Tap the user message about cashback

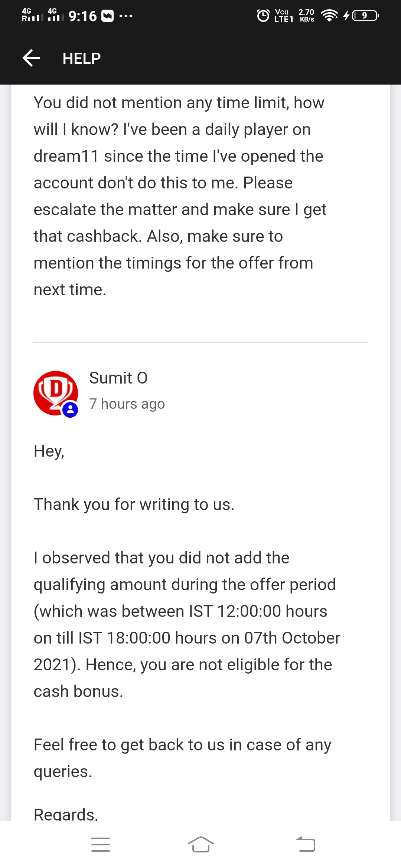pos(180,196)
